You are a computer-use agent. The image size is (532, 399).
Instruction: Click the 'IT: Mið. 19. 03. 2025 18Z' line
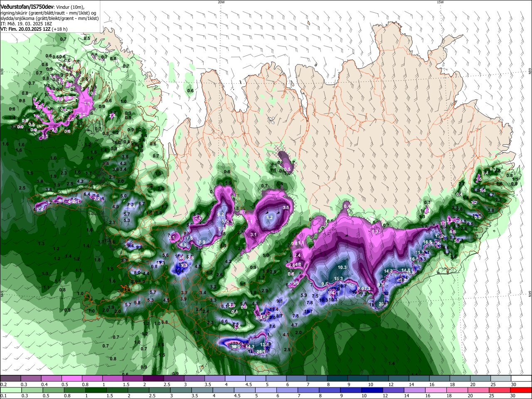[x=26, y=24]
